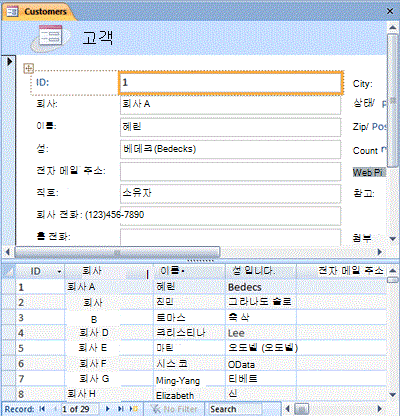Click the Bedecs cell in row 1
The height and width of the screenshot is (416, 400).
tap(261, 287)
